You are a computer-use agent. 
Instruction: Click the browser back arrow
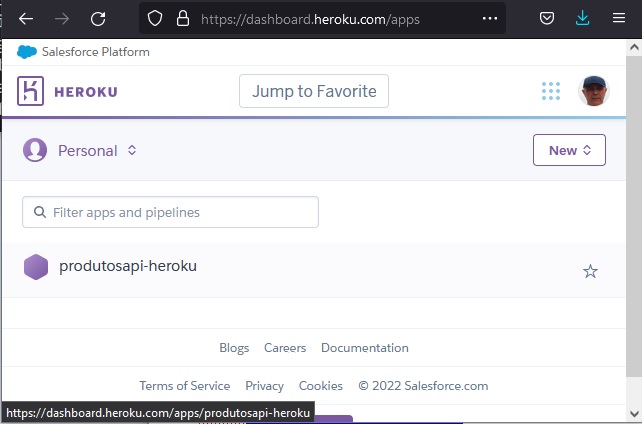pos(26,19)
